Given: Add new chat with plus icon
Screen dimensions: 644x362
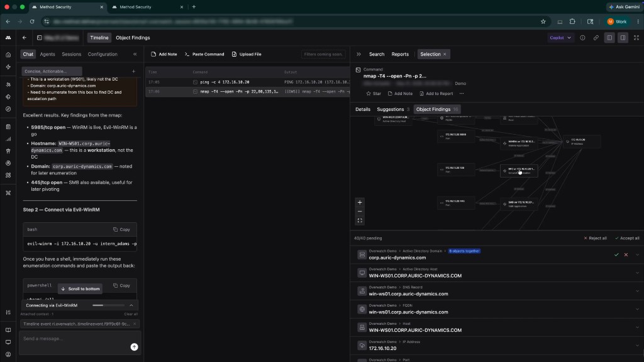Looking at the screenshot, I should click(133, 71).
